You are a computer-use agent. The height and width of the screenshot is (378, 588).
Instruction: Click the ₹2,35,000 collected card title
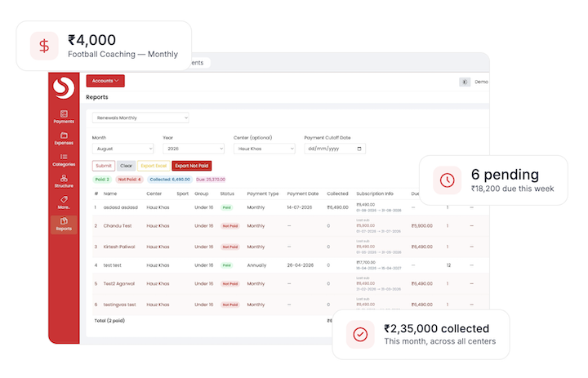pos(436,328)
